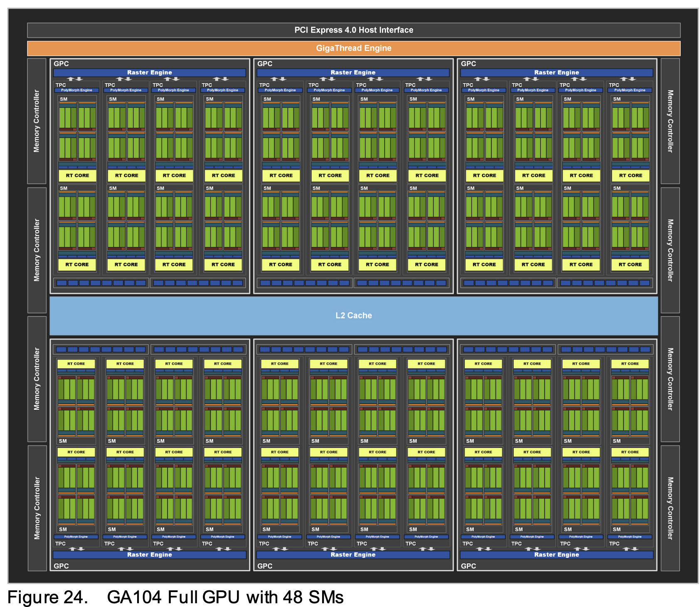Click first PolyMorph Engine bar in top-left GPC
700x607 pixels.
tap(77, 90)
